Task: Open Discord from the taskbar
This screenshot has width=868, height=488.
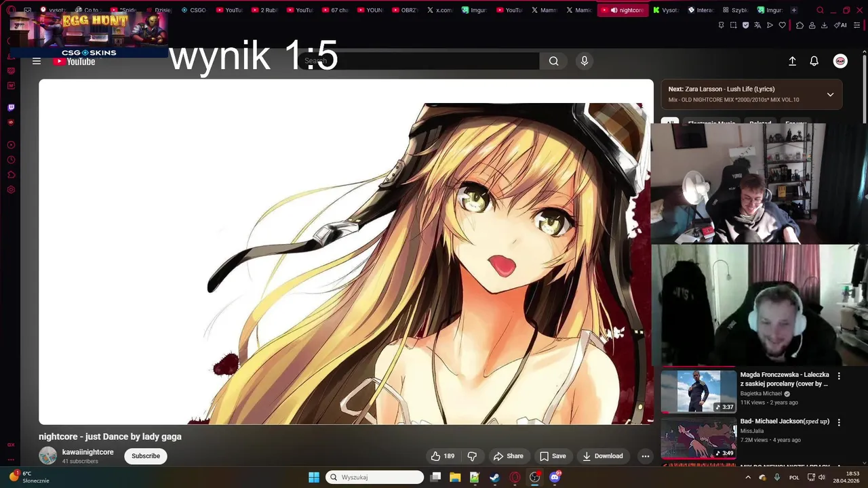Action: [x=555, y=477]
